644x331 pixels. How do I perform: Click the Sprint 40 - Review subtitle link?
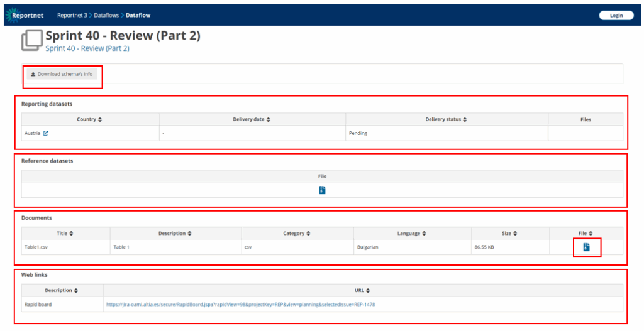click(x=87, y=48)
